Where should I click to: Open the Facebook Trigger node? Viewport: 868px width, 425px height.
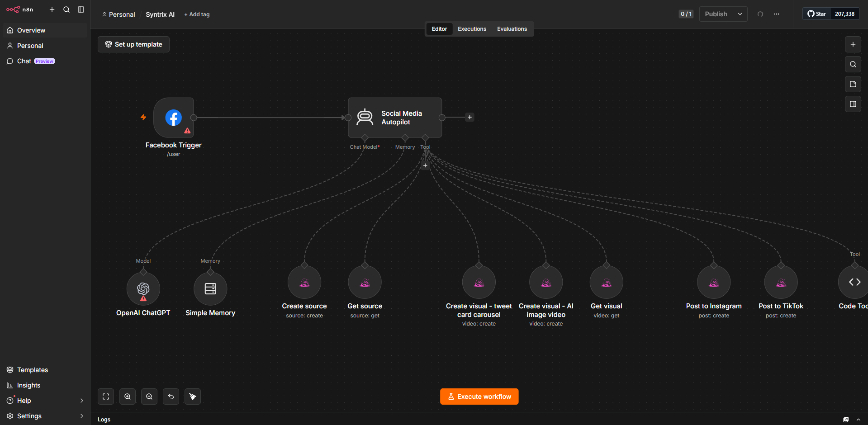(x=174, y=118)
